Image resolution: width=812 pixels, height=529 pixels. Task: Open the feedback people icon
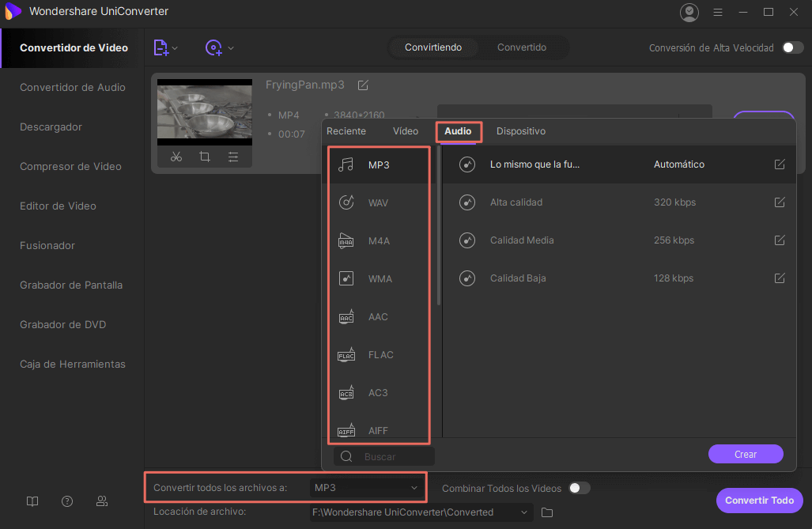pyautogui.click(x=102, y=501)
